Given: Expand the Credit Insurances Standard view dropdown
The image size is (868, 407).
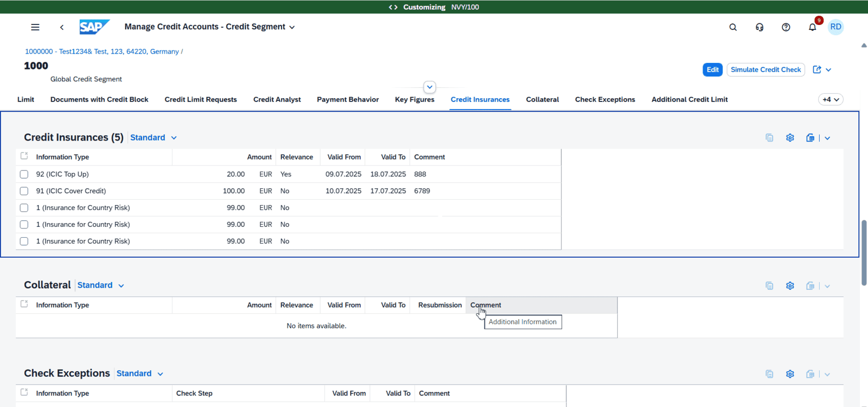Looking at the screenshot, I should [154, 138].
